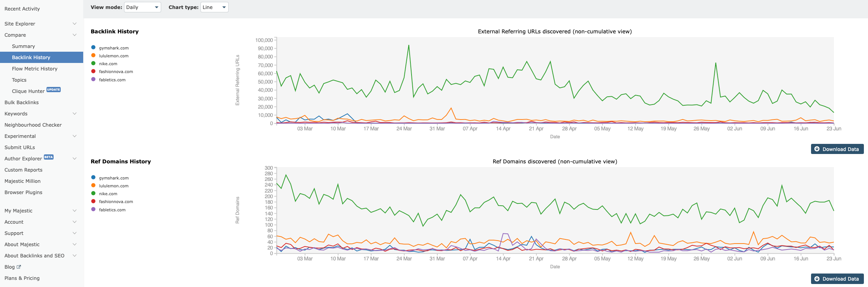The image size is (868, 287).
Task: Click the Blog external link icon
Action: pos(19,267)
